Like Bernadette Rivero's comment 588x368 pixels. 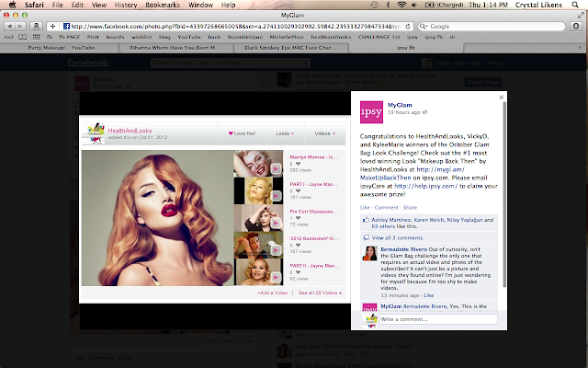[x=429, y=295]
